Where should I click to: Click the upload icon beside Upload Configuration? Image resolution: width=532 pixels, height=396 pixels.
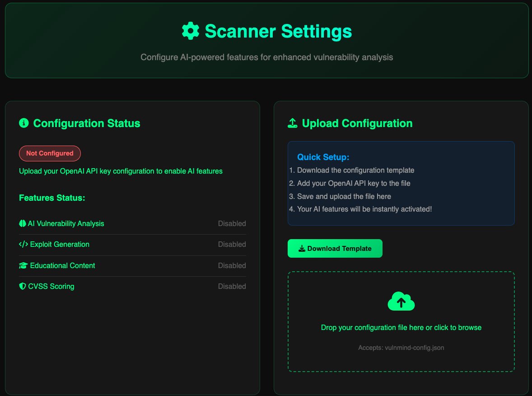pyautogui.click(x=293, y=123)
